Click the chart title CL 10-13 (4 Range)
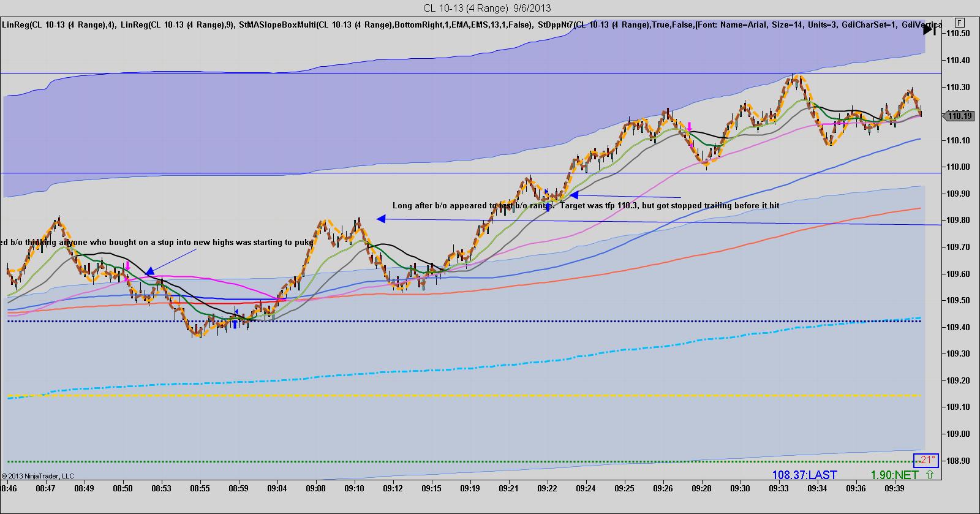The width and height of the screenshot is (980, 514). click(x=467, y=7)
